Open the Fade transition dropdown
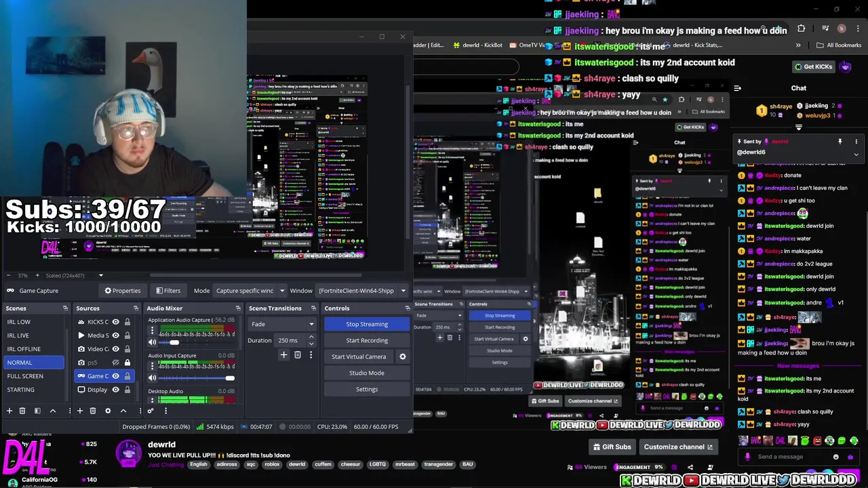The image size is (868, 488). [283, 324]
